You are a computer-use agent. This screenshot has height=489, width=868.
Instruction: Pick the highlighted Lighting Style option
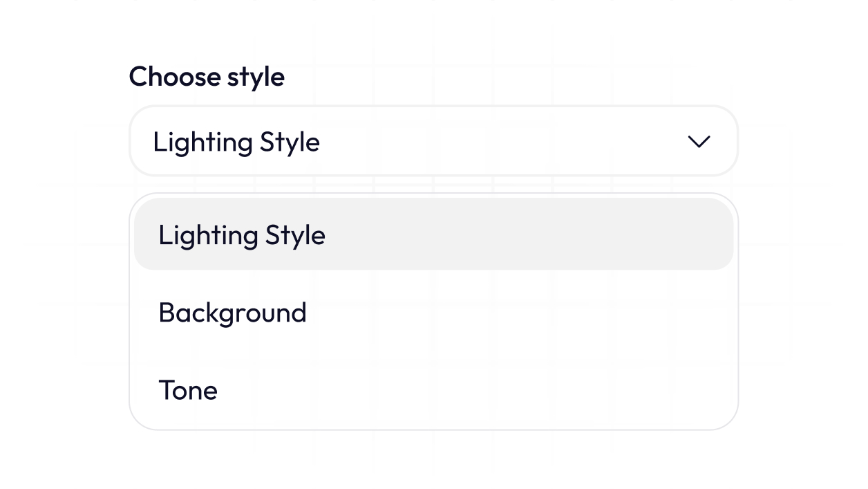[x=433, y=234]
